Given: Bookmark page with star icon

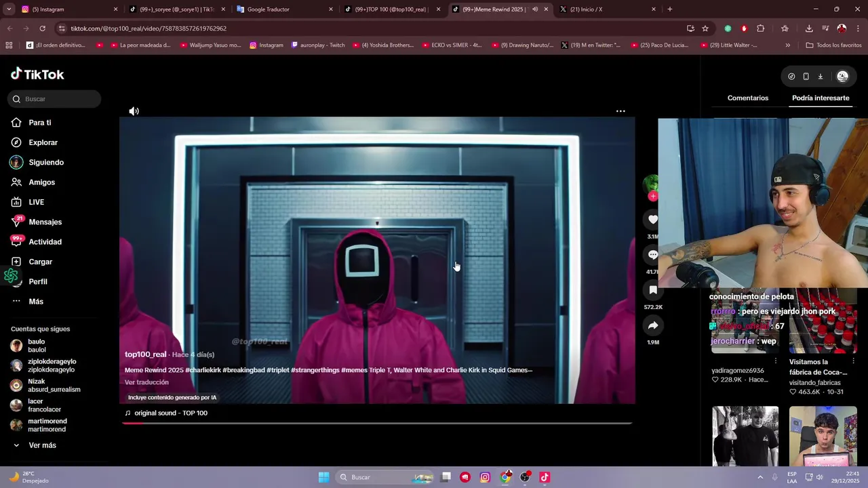Looking at the screenshot, I should click(705, 28).
